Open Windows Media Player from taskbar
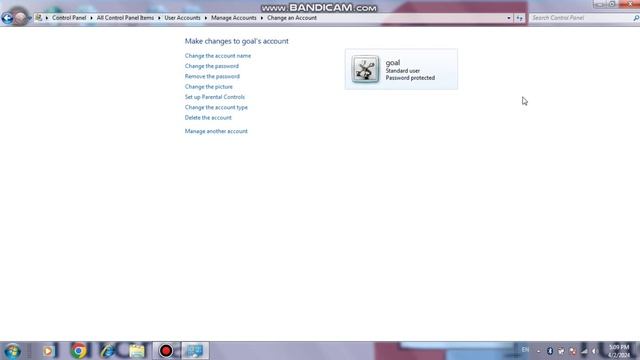This screenshot has width=640, height=360. (x=48, y=351)
